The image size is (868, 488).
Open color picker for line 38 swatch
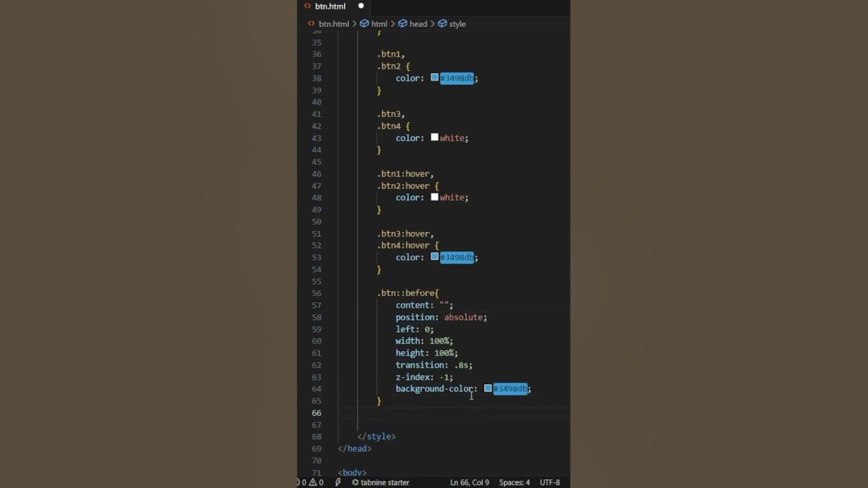[435, 78]
